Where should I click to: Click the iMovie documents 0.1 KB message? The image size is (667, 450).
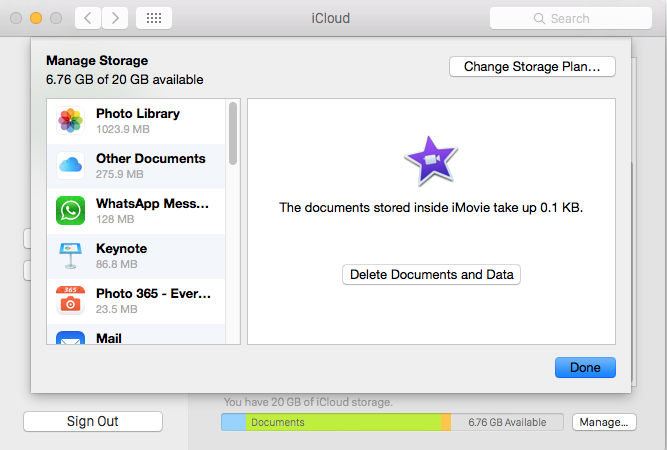point(431,208)
